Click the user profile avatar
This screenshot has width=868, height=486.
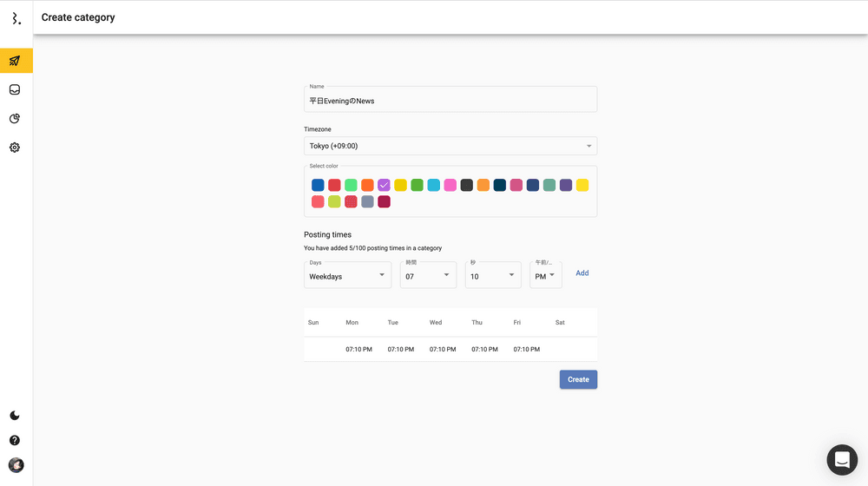tap(16, 465)
